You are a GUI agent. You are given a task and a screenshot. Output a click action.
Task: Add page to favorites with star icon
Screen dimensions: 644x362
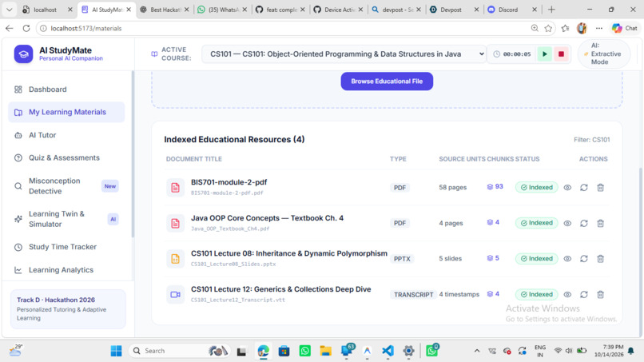pyautogui.click(x=548, y=28)
